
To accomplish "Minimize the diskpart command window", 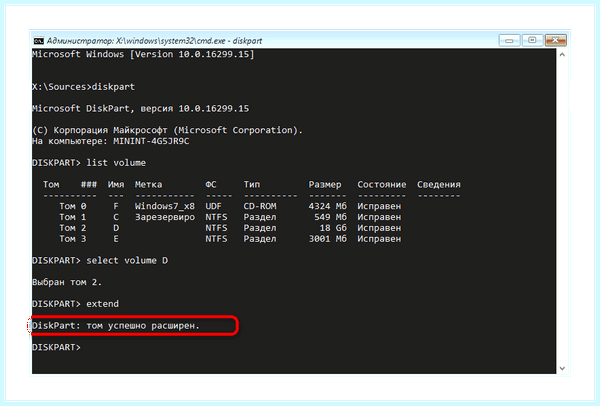I will (x=509, y=40).
